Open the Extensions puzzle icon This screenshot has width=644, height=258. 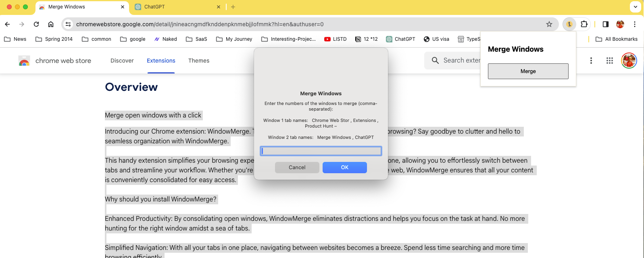(x=584, y=24)
